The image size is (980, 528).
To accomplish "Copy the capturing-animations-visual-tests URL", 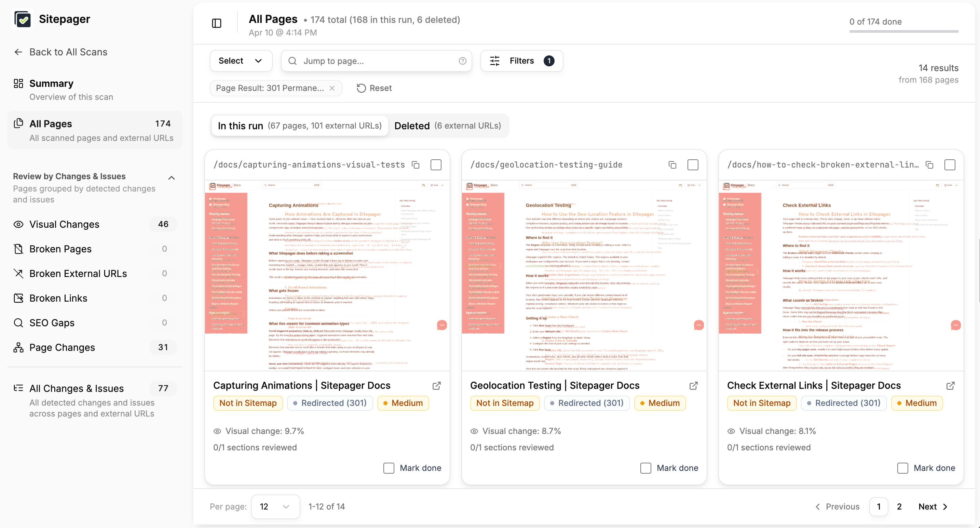I will coord(415,165).
